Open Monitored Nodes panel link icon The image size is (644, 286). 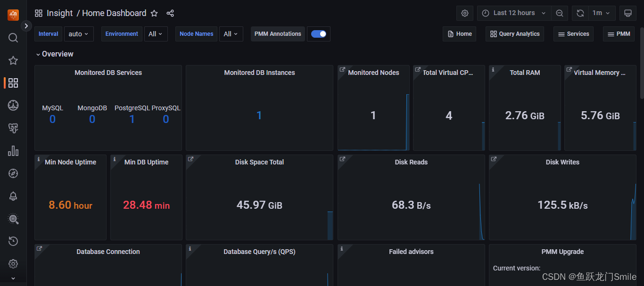coord(342,70)
